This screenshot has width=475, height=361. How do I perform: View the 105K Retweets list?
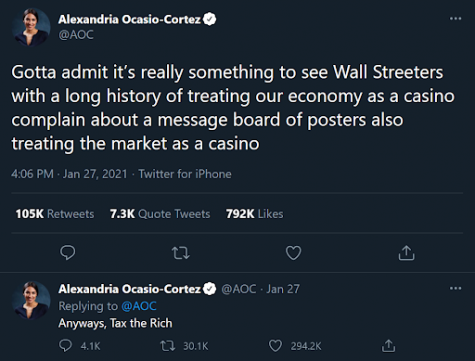[x=55, y=214]
